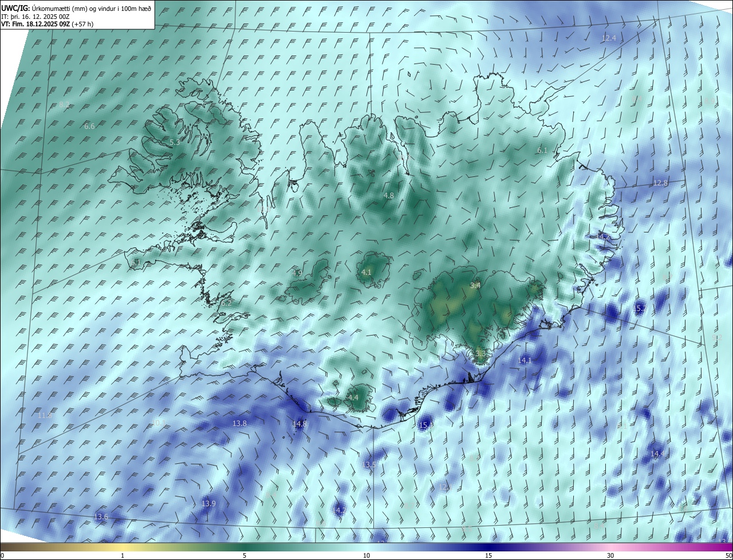Click the 15.8 value label on the map
This screenshot has height=560, width=733.
pos(426,425)
